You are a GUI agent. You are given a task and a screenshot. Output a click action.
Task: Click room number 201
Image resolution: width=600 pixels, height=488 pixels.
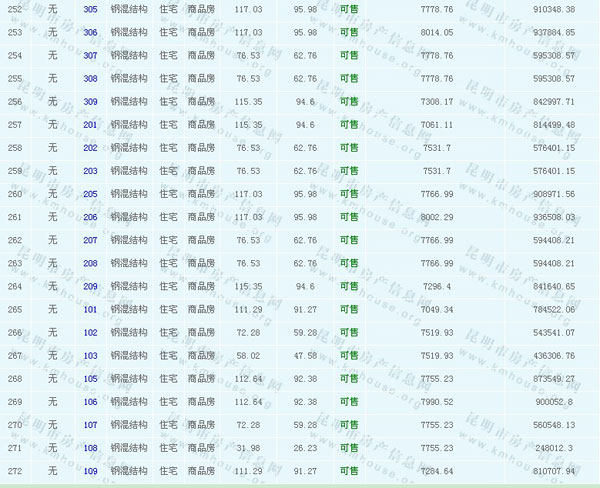coord(90,125)
